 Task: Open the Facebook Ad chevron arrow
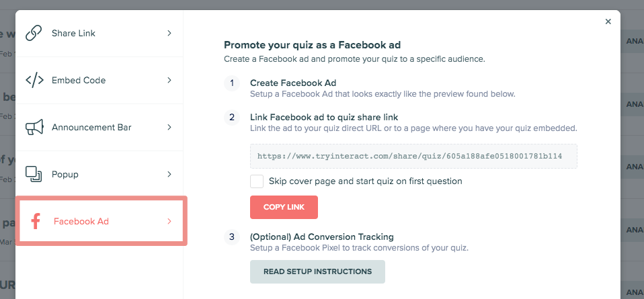169,221
